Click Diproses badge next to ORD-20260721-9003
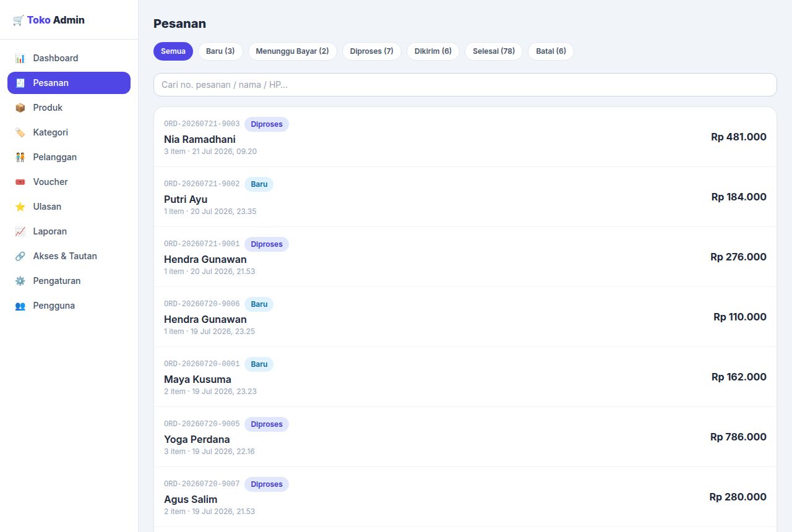This screenshot has width=792, height=532. tap(267, 124)
